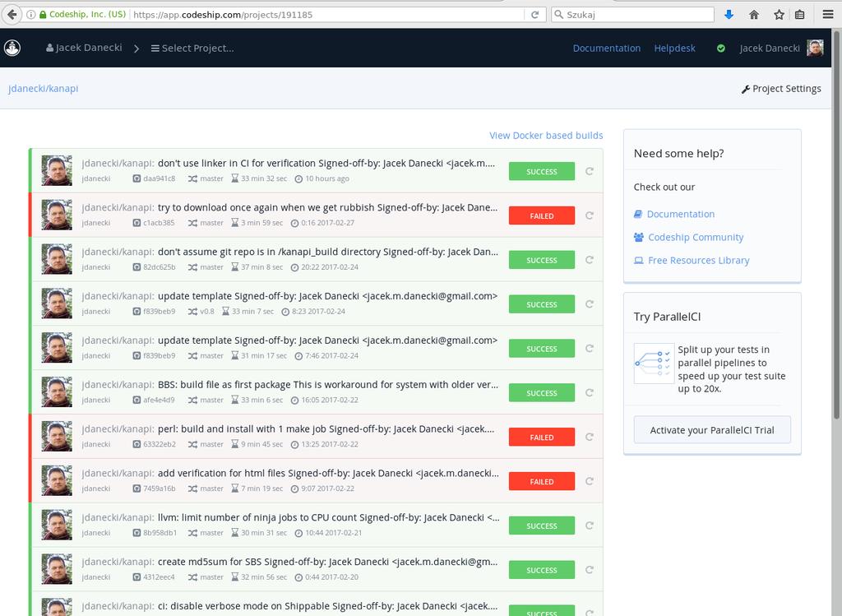Click commit hash 7459a16b
Viewport: 842px width, 616px height.
(159, 489)
